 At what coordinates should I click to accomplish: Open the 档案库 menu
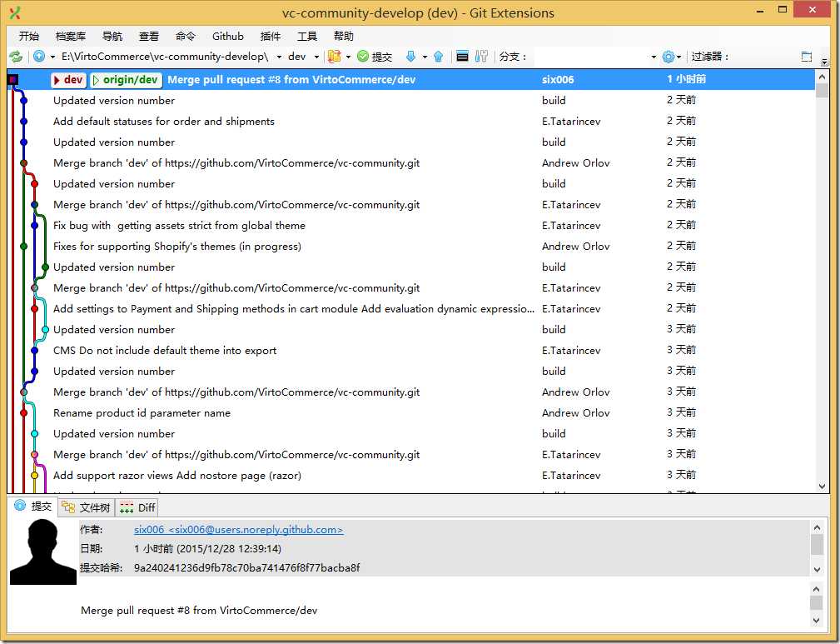[x=70, y=36]
